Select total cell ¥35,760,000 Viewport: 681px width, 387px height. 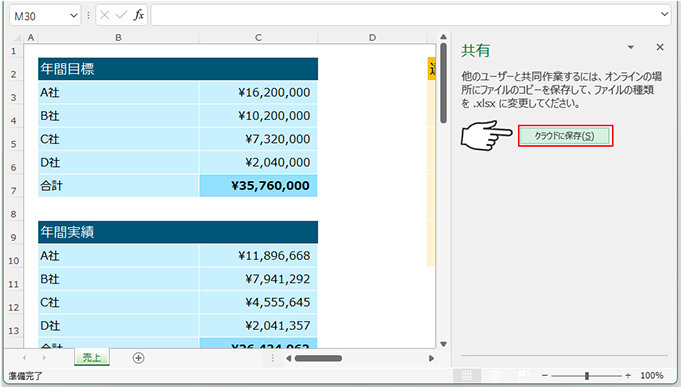click(x=258, y=185)
